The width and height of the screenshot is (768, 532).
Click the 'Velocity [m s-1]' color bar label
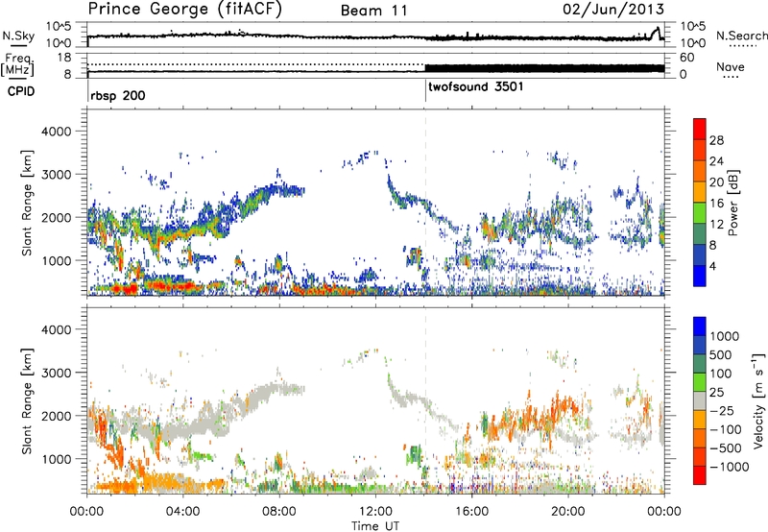(758, 400)
